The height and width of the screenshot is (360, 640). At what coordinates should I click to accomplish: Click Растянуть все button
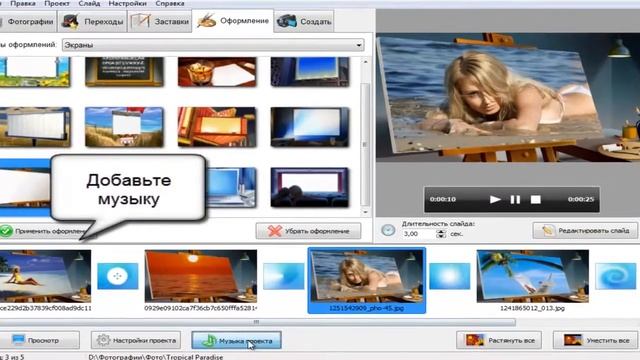point(499,340)
